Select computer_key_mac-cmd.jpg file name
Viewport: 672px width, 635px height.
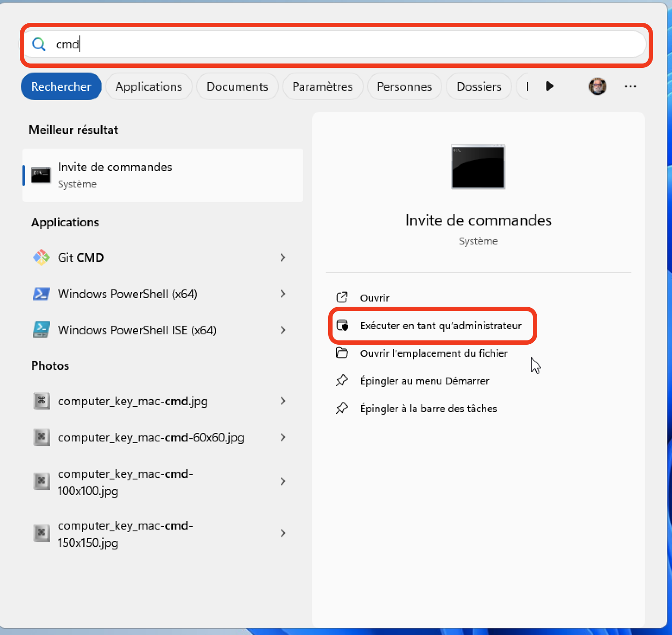pyautogui.click(x=133, y=401)
